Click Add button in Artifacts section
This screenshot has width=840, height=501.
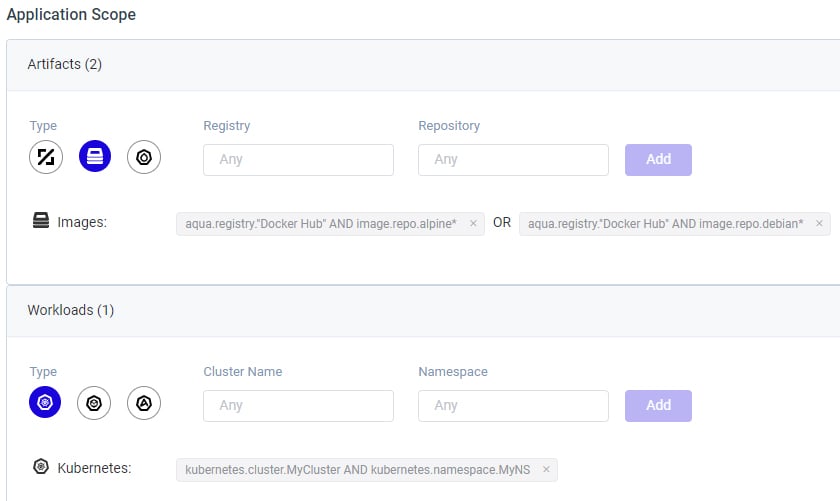coord(658,160)
